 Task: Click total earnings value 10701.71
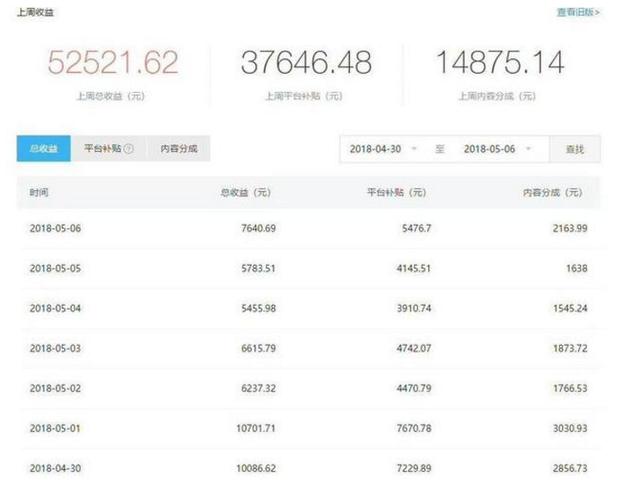coord(256,428)
